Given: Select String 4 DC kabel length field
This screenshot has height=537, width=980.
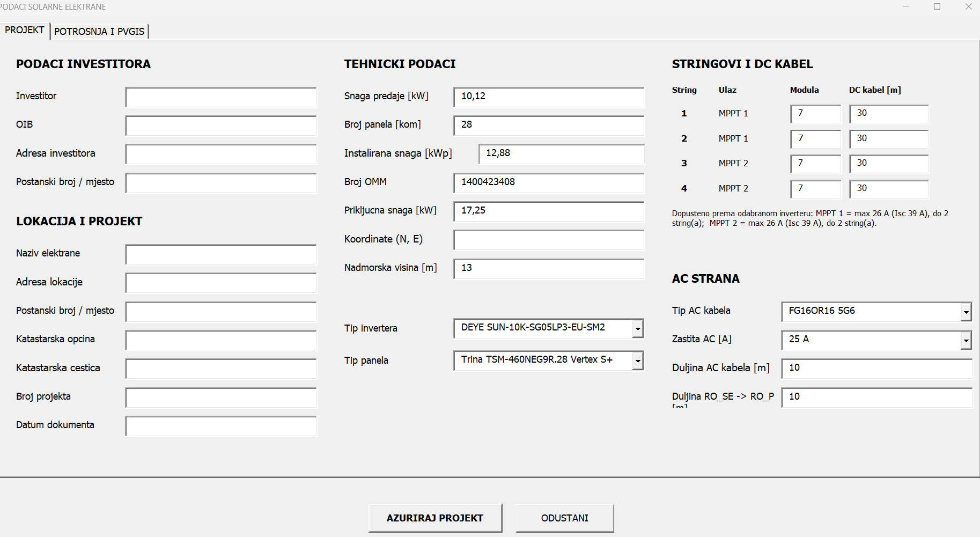Looking at the screenshot, I should (889, 189).
